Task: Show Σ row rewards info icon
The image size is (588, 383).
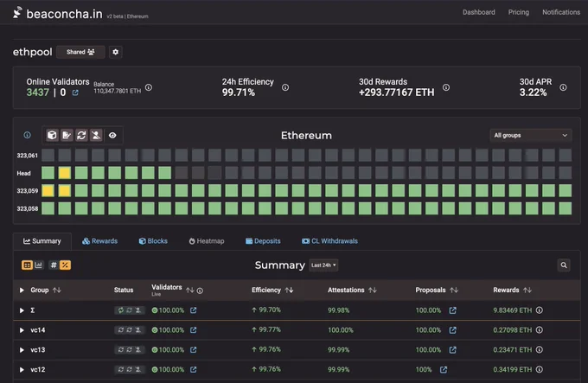Action: [540, 310]
